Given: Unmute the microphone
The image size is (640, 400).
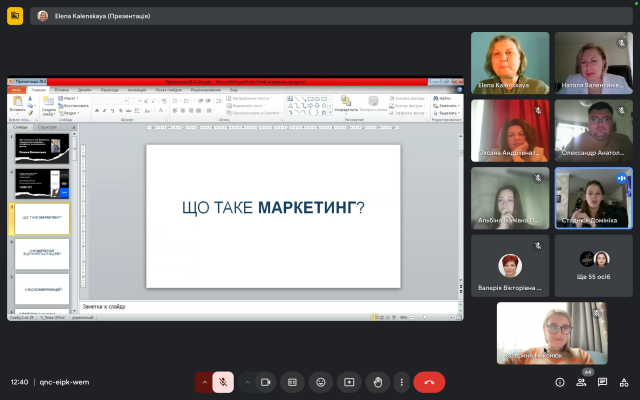Looking at the screenshot, I should click(x=223, y=381).
